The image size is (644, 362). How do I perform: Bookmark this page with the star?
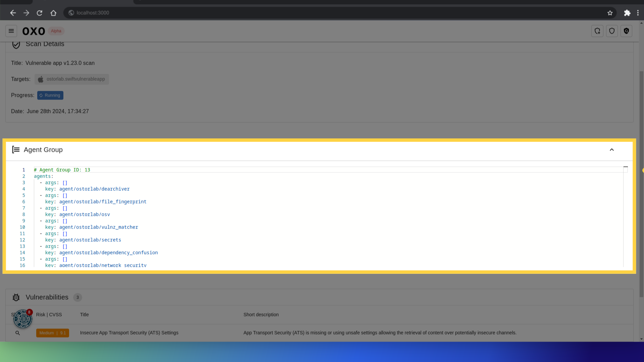point(610,13)
